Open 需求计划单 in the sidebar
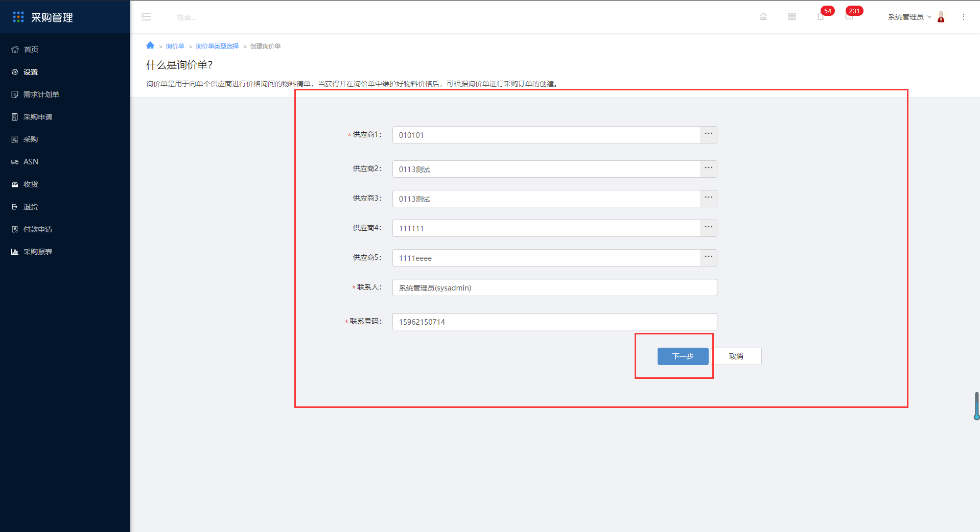Screen dimensions: 980x532 (x=65, y=94)
